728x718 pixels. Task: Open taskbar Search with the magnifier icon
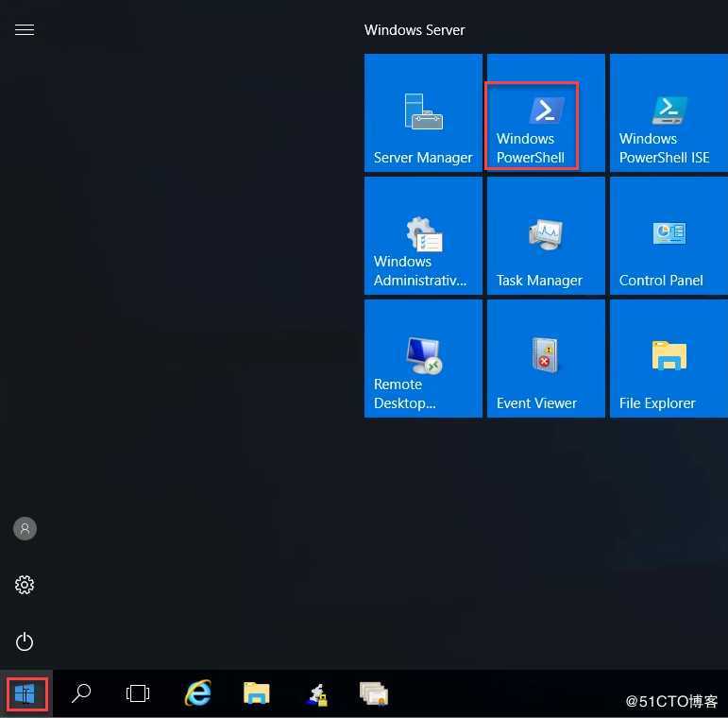pyautogui.click(x=81, y=694)
